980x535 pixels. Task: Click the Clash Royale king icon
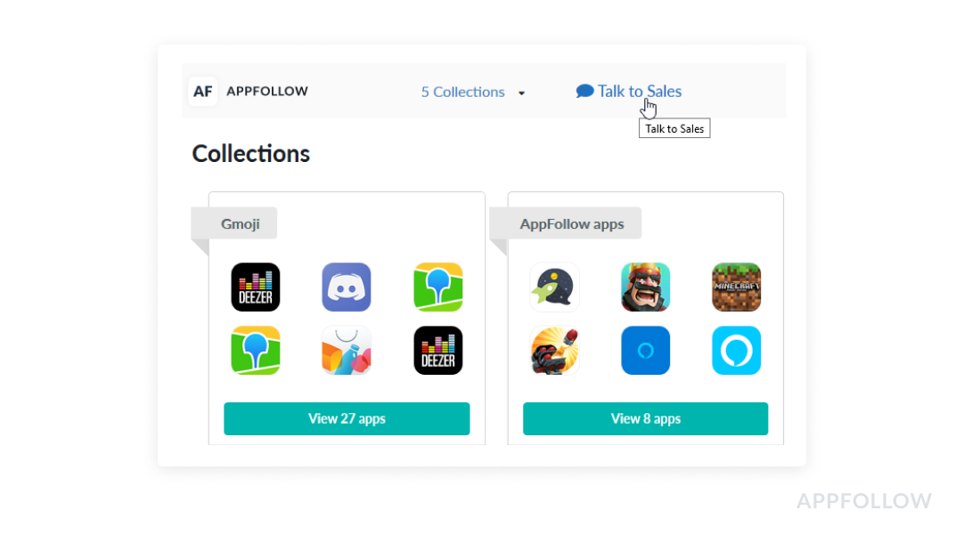(646, 288)
